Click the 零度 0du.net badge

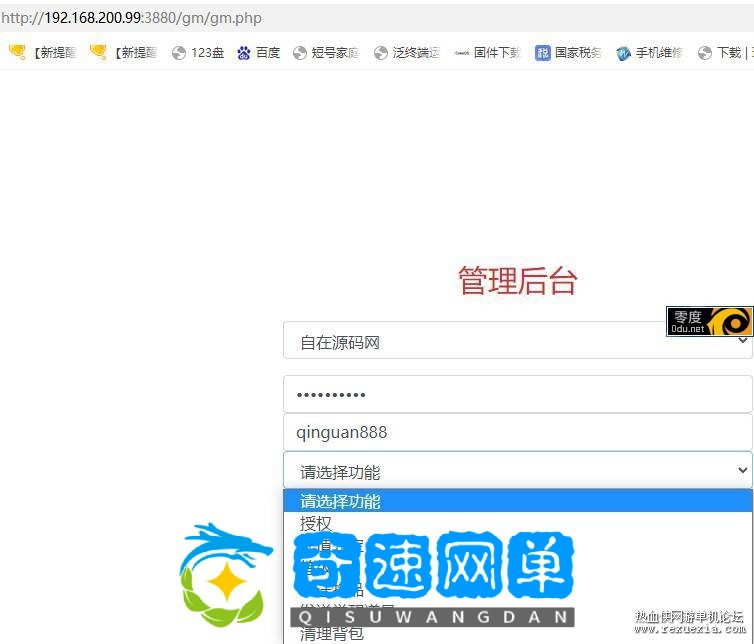pyautogui.click(x=709, y=321)
